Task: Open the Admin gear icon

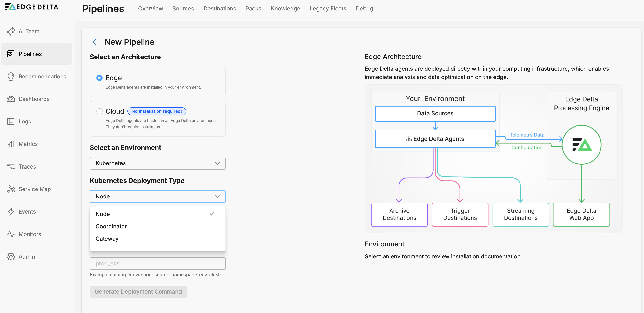Action: tap(11, 256)
